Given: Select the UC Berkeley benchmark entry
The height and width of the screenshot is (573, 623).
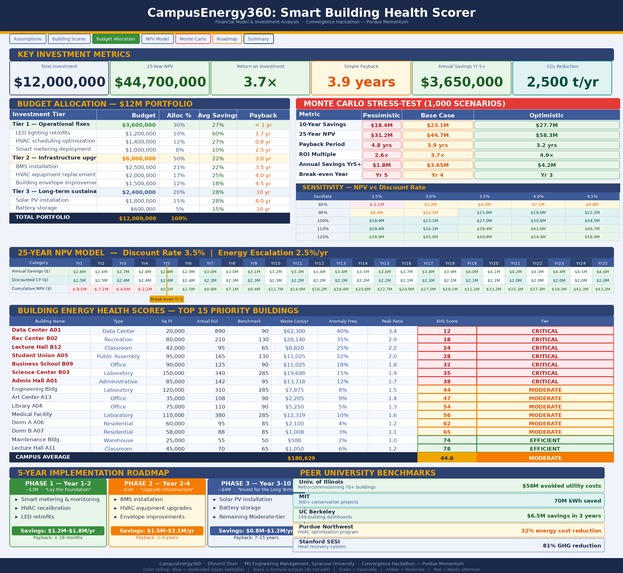Looking at the screenshot, I should click(449, 515).
